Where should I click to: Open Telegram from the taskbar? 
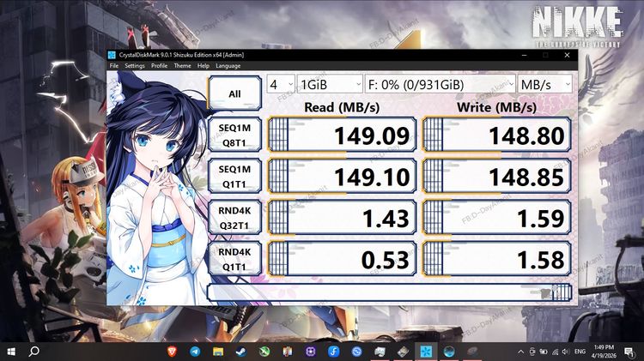point(195,352)
